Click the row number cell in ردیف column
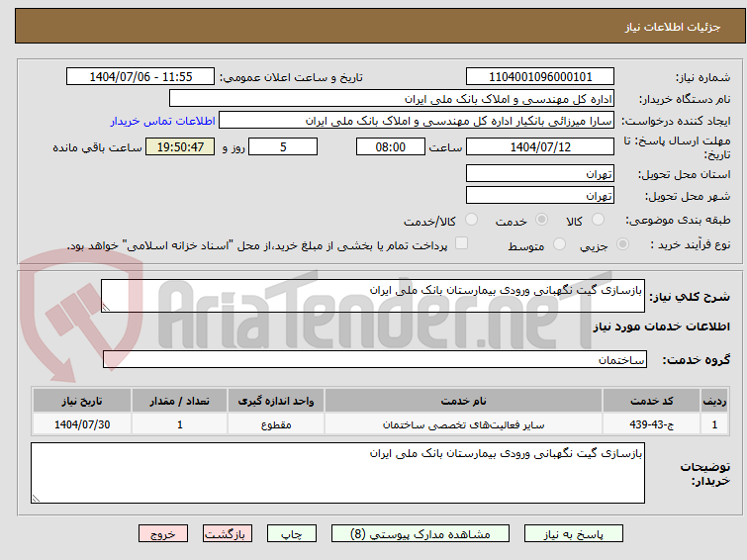 pyautogui.click(x=714, y=424)
